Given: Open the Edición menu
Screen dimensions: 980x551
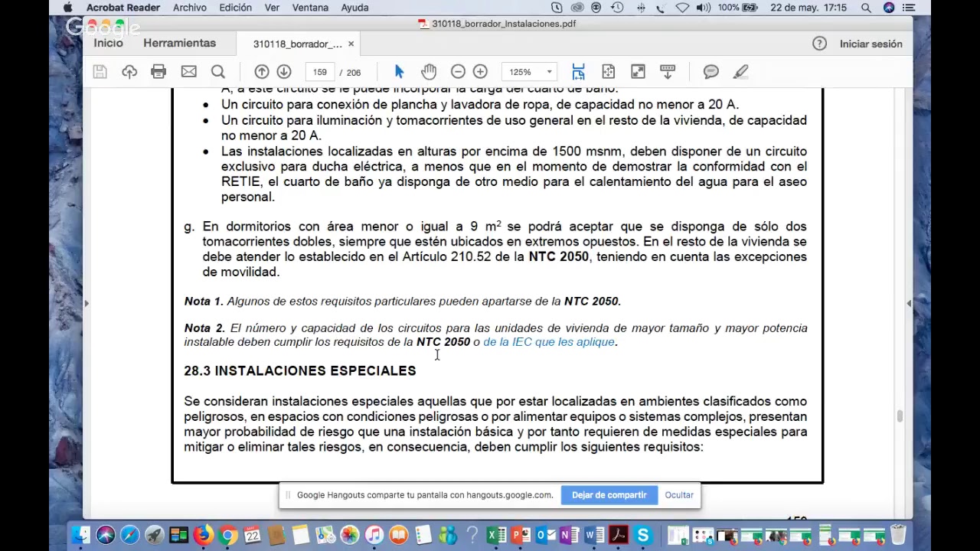Looking at the screenshot, I should (x=235, y=8).
